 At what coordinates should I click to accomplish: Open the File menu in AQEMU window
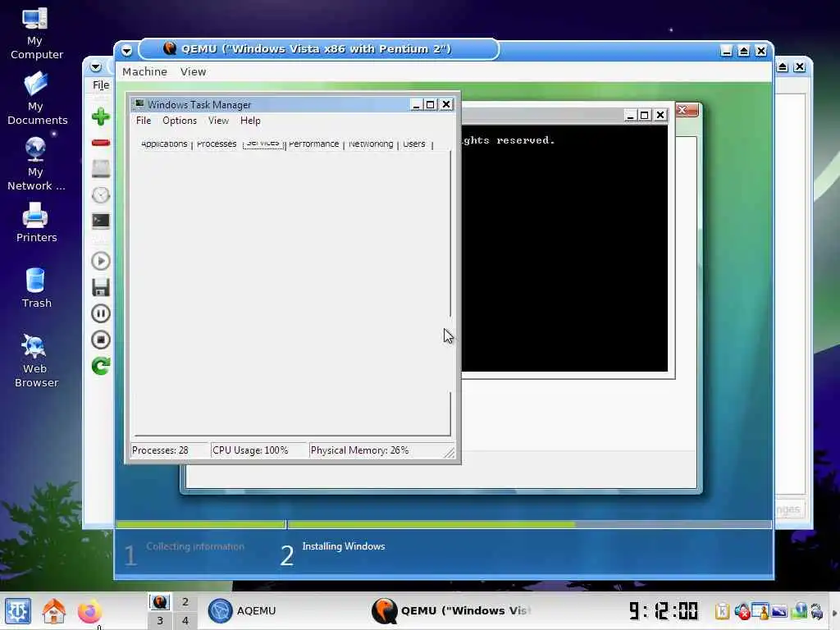pos(101,84)
